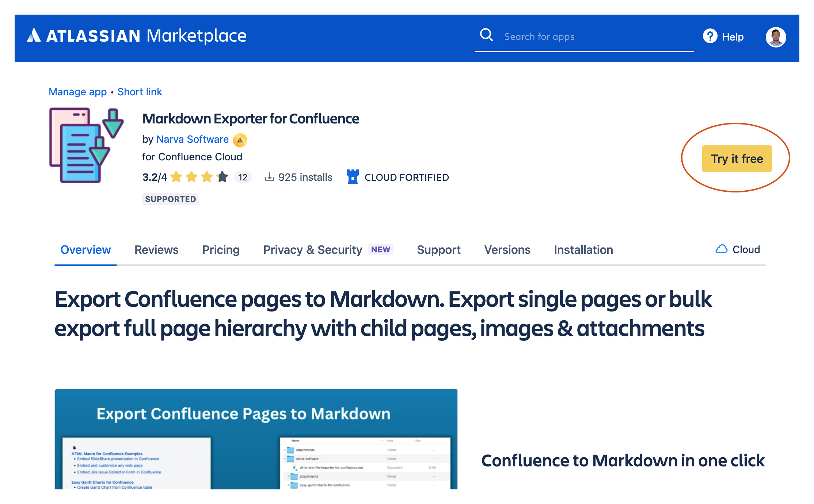The image size is (814, 504).
Task: Switch to the Reviews tab
Action: 156,250
